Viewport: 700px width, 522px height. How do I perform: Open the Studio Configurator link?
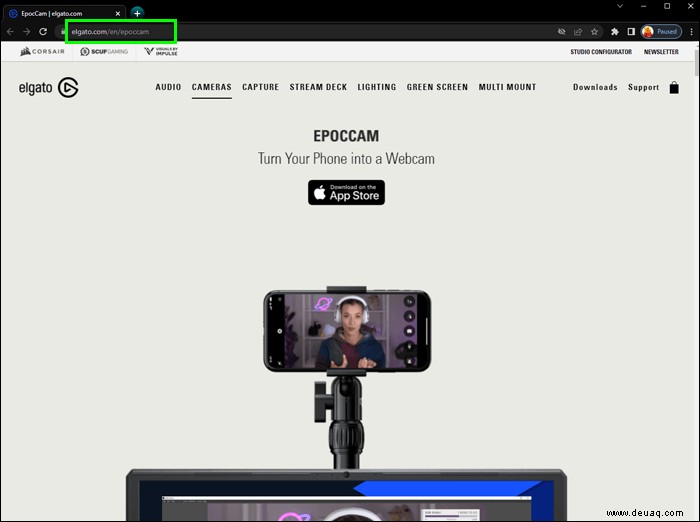coord(601,52)
